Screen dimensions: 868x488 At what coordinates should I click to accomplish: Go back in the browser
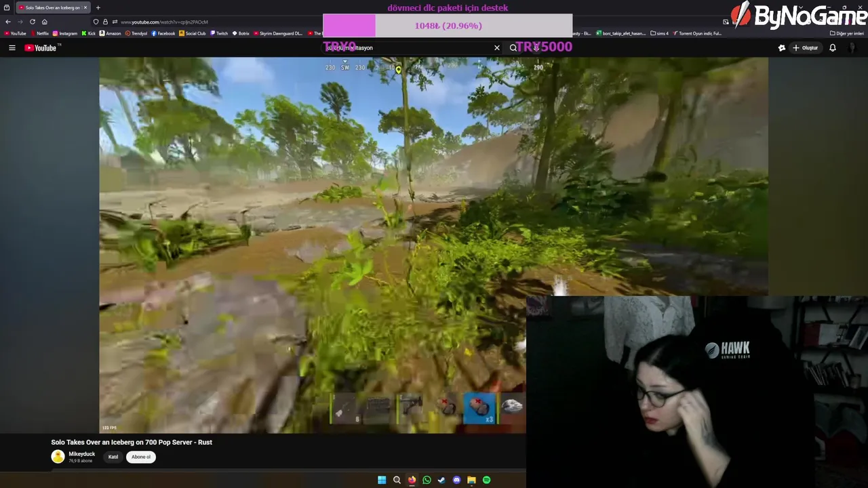click(8, 22)
